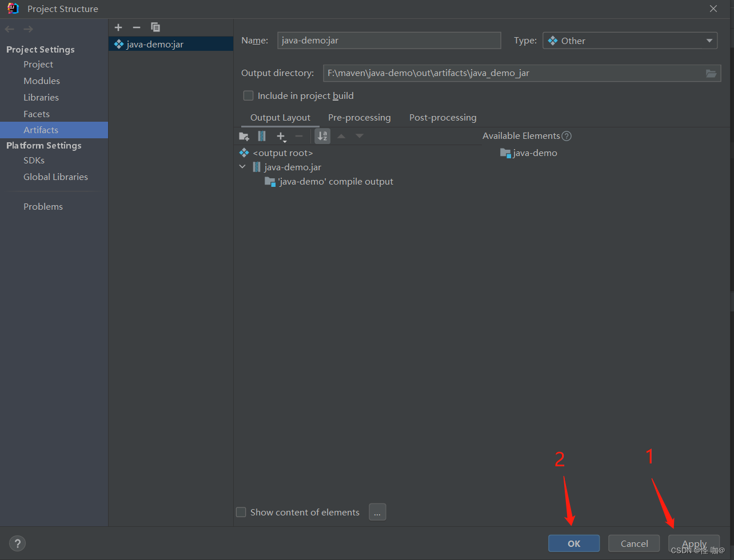
Task: Create directory icon in Output Layout toolbar
Action: (x=244, y=136)
